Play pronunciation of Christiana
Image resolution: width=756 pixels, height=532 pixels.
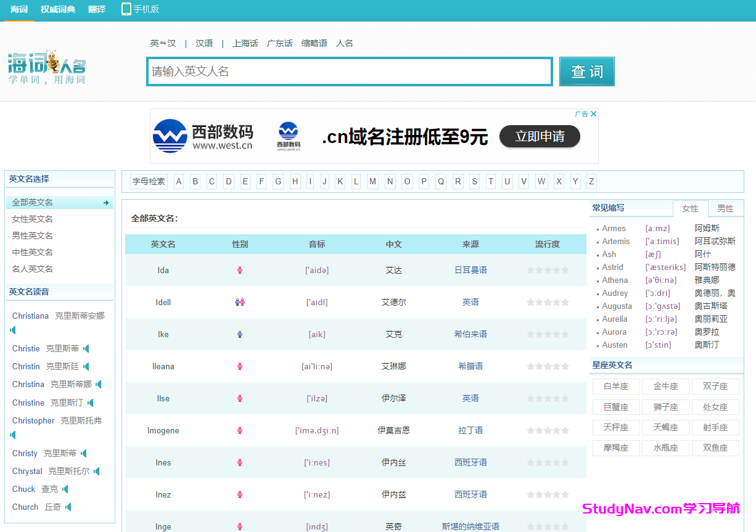point(14,330)
